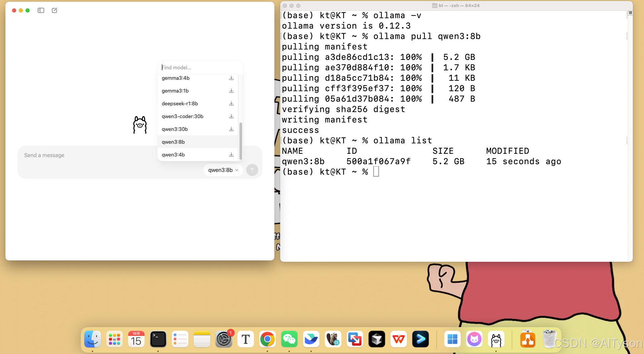
Task: Click the Ollama llama logo in chat window
Action: (140, 125)
